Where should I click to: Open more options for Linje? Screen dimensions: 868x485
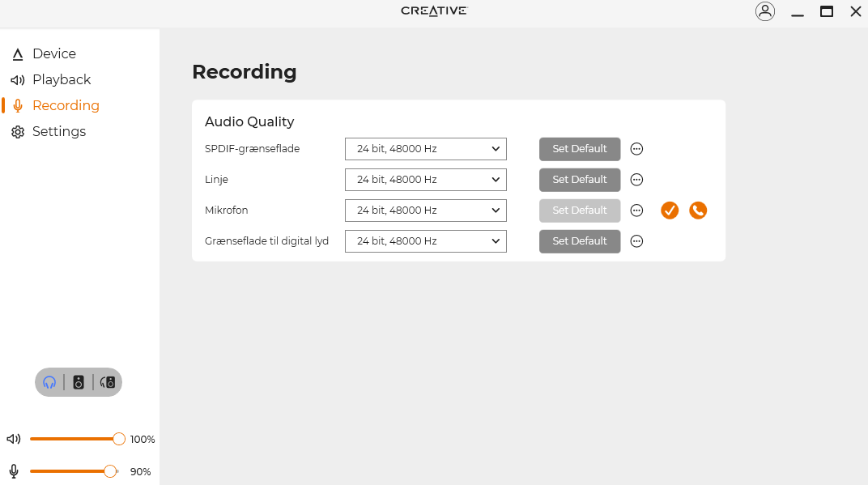[x=636, y=180]
